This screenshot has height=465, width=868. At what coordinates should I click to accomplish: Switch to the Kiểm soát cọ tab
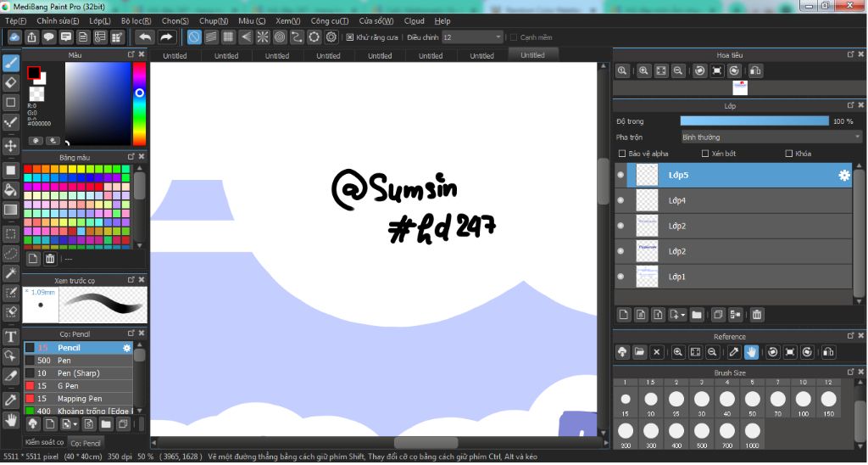[x=44, y=442]
